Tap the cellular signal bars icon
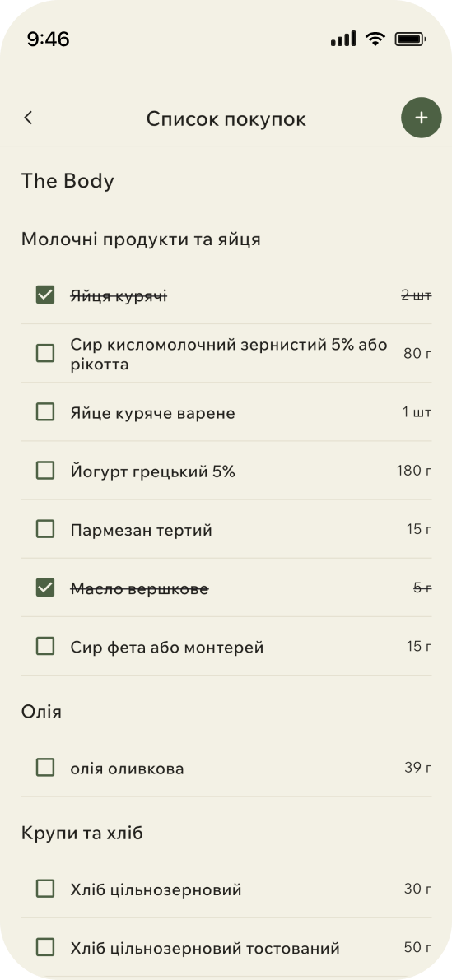452x980 pixels. pos(343,39)
